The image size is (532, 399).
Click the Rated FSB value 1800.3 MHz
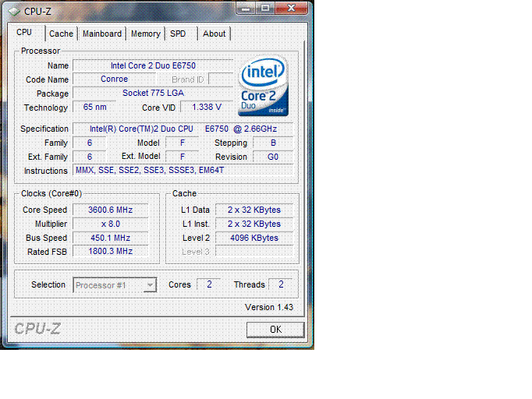(111, 251)
